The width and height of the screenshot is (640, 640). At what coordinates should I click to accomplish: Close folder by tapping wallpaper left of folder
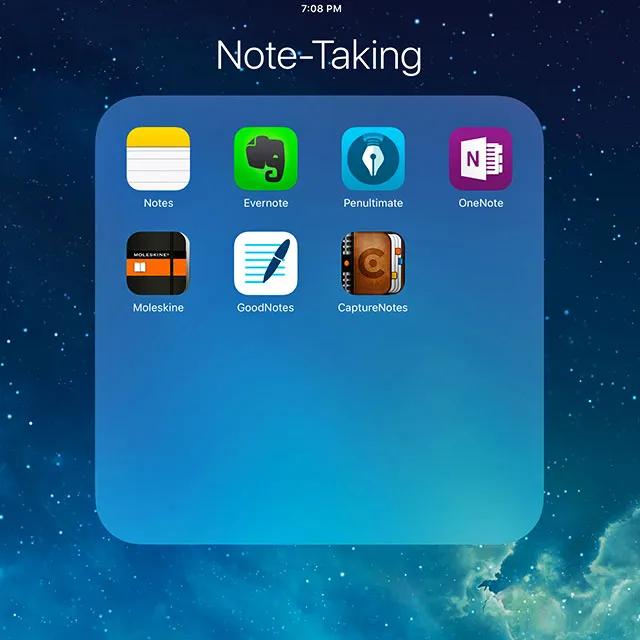coord(45,320)
